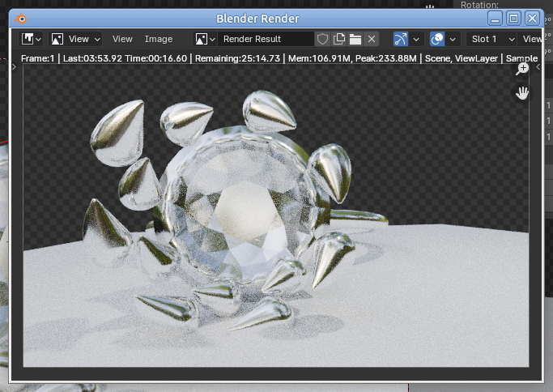Open the Slot 1 render slot dropdown
Image resolution: width=553 pixels, height=392 pixels.
[x=492, y=39]
